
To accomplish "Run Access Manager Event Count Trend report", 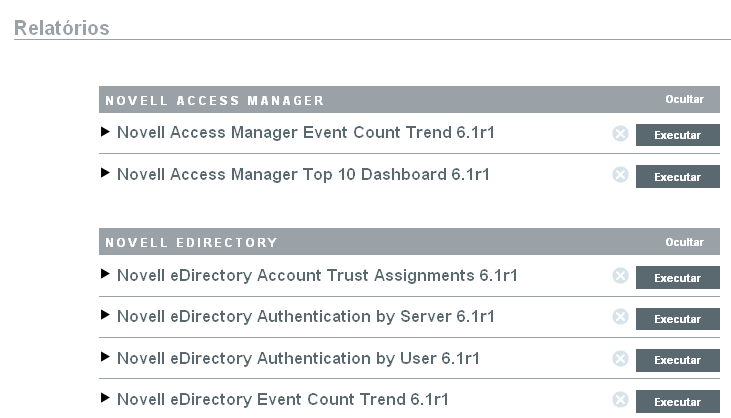I will (x=677, y=135).
